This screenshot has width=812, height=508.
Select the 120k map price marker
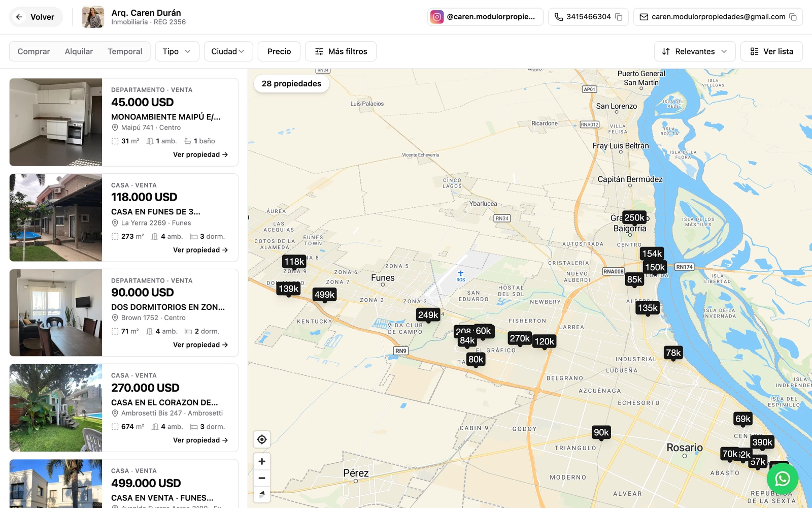point(544,341)
